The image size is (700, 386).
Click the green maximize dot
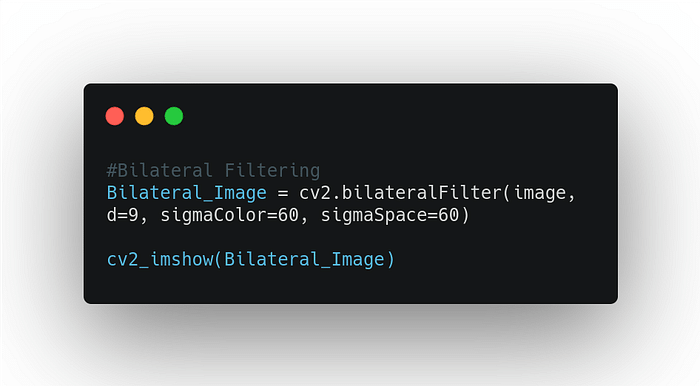(x=174, y=116)
